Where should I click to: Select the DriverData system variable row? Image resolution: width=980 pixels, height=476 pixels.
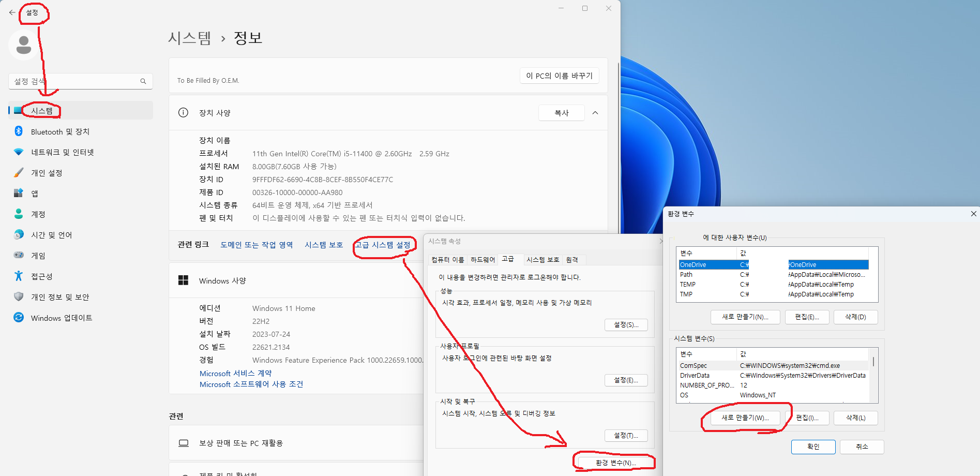[x=774, y=375]
